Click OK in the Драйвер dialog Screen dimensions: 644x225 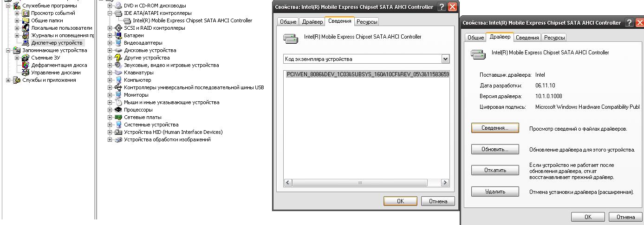coord(588,217)
